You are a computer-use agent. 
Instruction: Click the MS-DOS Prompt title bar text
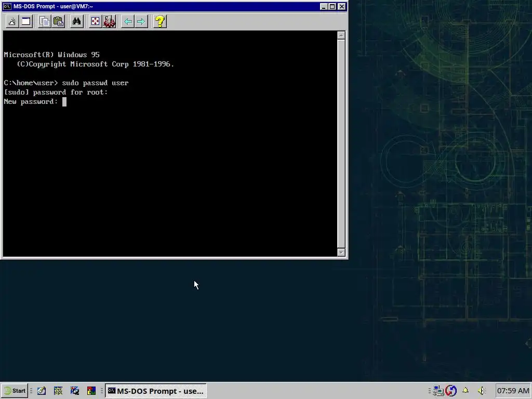point(54,6)
